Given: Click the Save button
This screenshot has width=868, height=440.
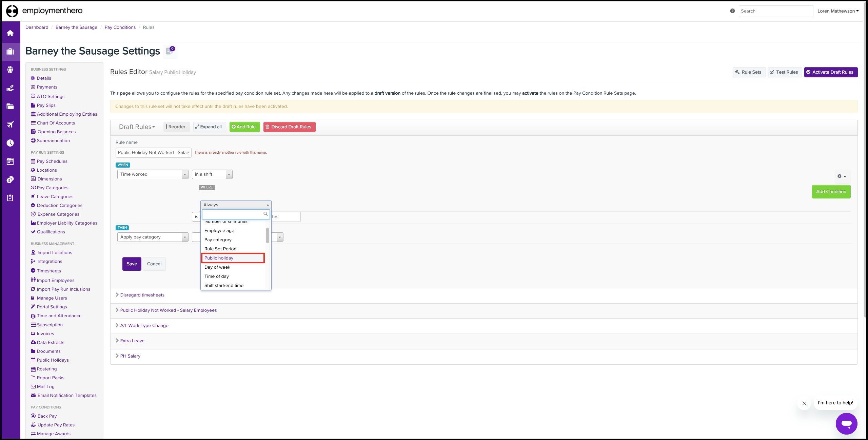Looking at the screenshot, I should pos(132,264).
